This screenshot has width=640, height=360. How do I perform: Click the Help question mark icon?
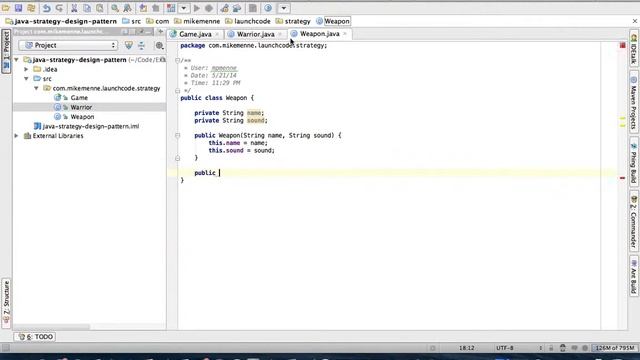pos(268,8)
